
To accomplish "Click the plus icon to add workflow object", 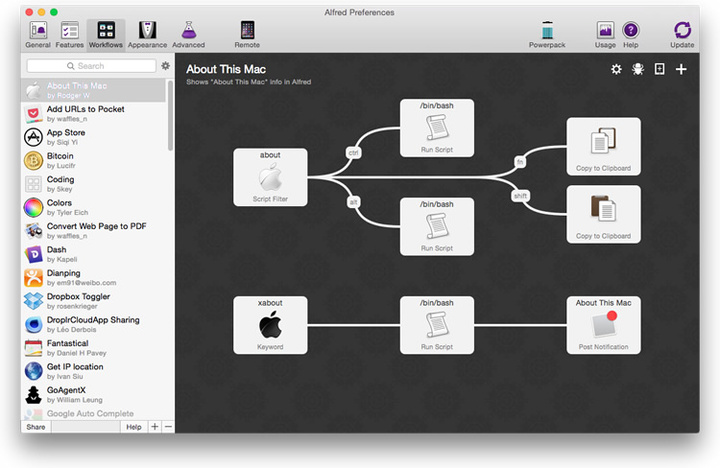I will [x=681, y=69].
